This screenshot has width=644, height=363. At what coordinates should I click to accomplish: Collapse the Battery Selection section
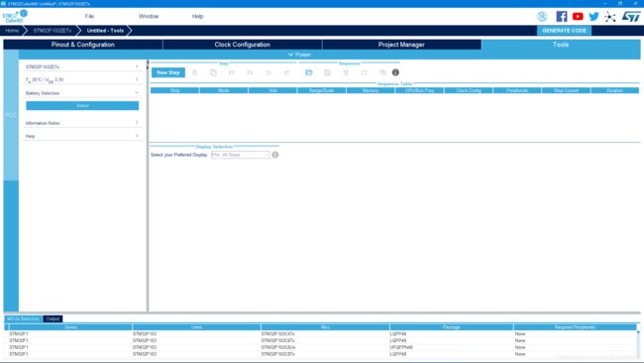82,93
